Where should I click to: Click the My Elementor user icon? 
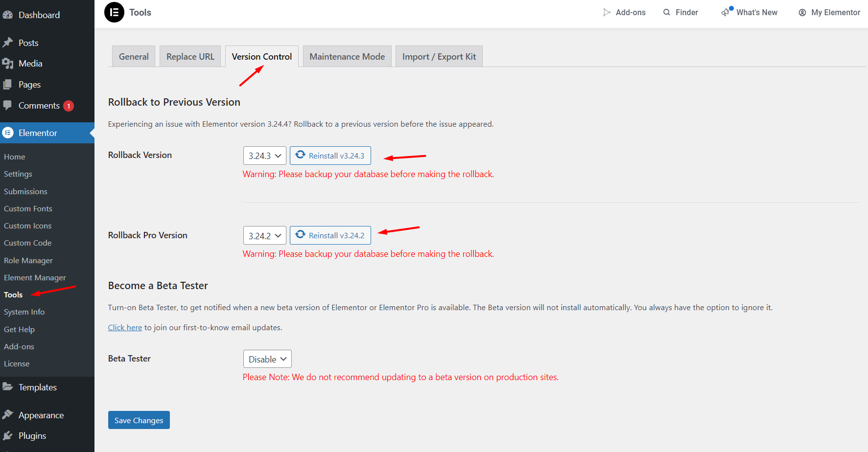pos(802,12)
